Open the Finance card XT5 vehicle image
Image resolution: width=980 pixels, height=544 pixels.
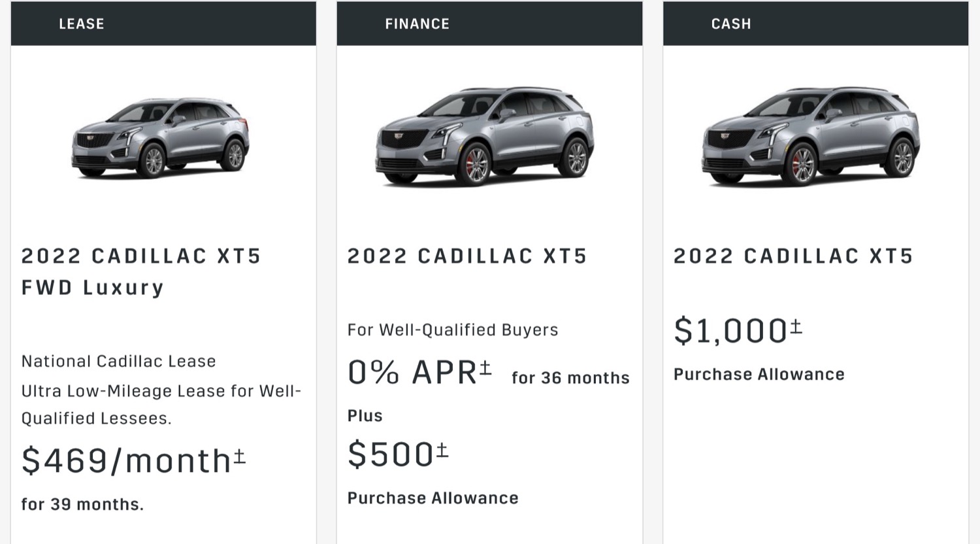coord(485,136)
